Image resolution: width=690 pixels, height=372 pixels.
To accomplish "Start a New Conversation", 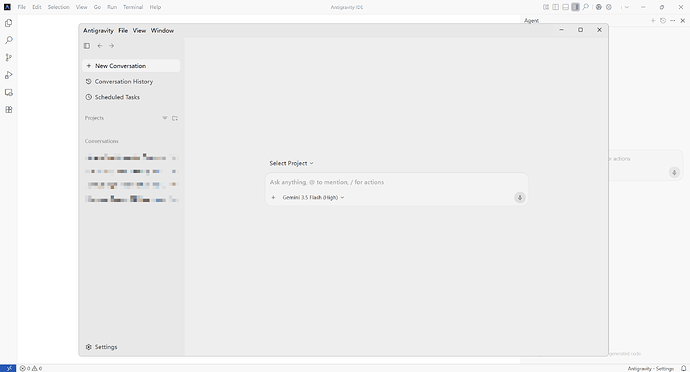I will point(131,66).
